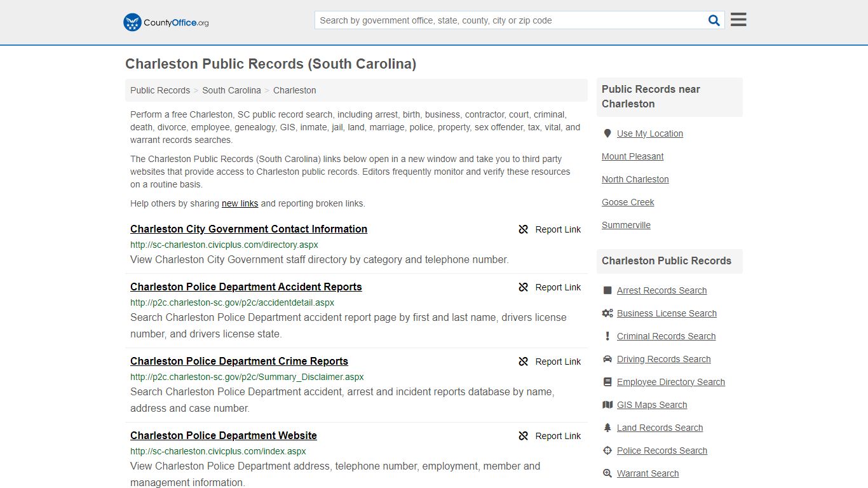The width and height of the screenshot is (868, 488).
Task: Click broken link icon for City Government Contact
Action: (x=524, y=229)
